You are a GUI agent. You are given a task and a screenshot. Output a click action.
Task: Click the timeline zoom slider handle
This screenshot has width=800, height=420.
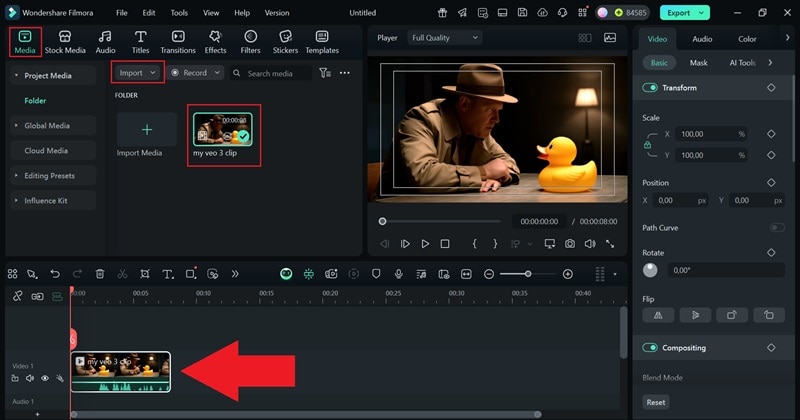click(x=528, y=274)
